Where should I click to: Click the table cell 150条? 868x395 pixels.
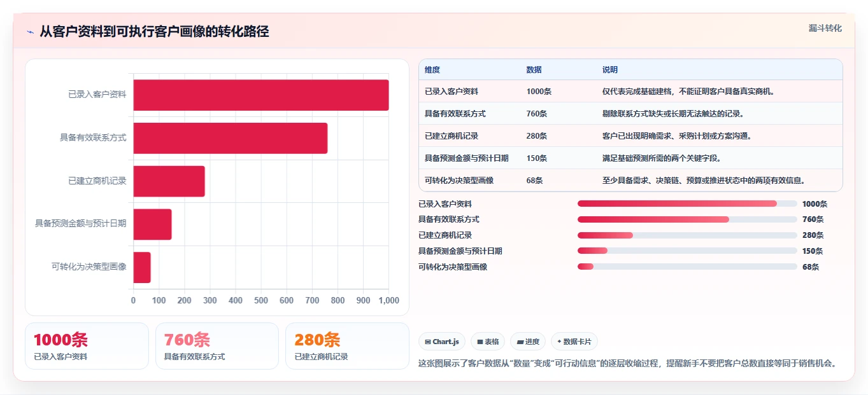click(537, 158)
